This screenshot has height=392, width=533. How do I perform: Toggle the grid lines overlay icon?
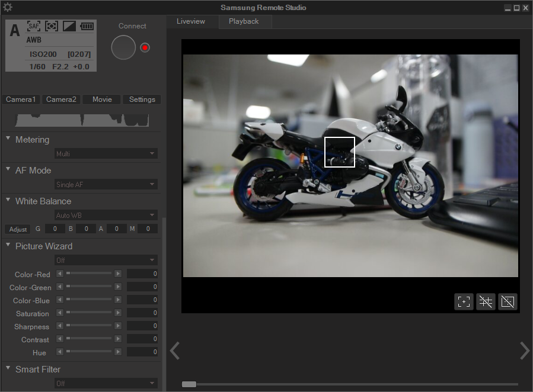click(x=486, y=301)
